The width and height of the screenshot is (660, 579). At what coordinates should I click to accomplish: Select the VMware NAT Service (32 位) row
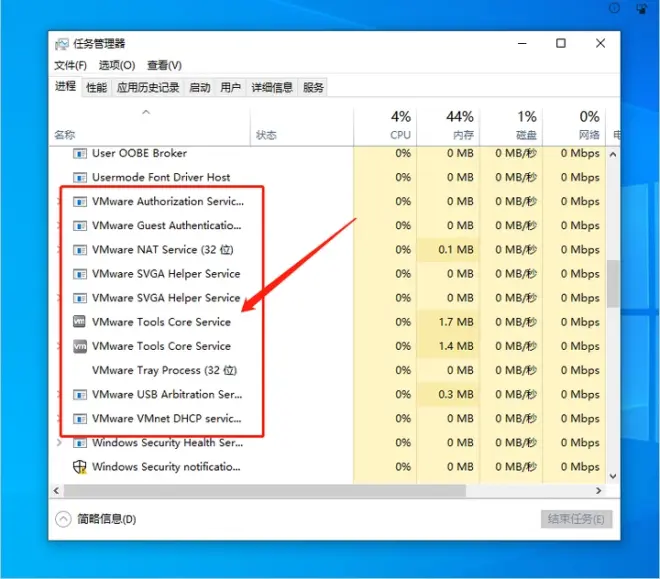[327, 250]
